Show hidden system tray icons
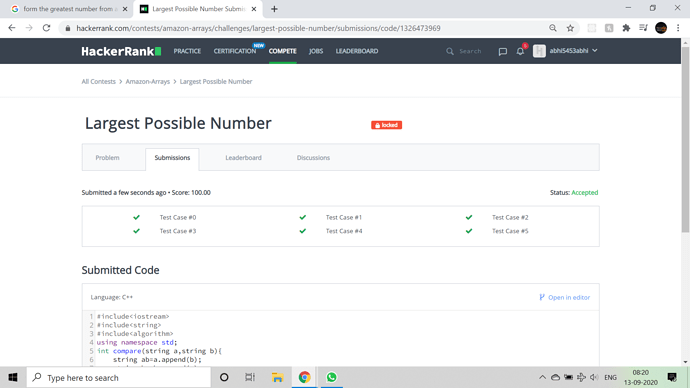Image resolution: width=690 pixels, height=388 pixels. (542, 377)
